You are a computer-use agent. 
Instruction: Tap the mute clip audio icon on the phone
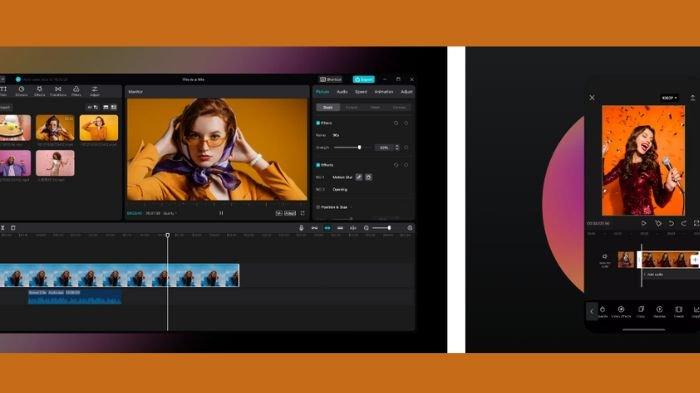(x=605, y=259)
